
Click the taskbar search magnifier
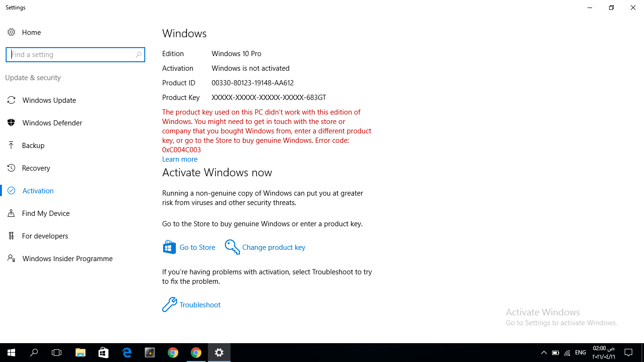pos(34,353)
